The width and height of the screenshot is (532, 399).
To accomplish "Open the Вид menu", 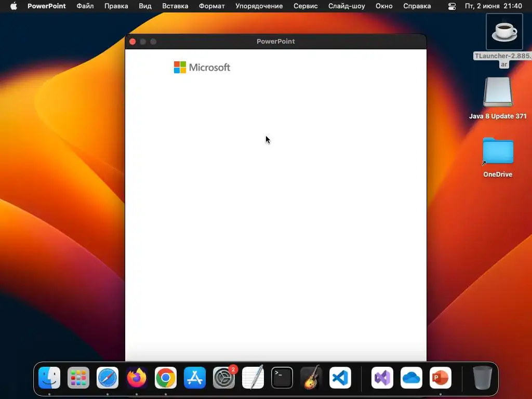I will (145, 6).
